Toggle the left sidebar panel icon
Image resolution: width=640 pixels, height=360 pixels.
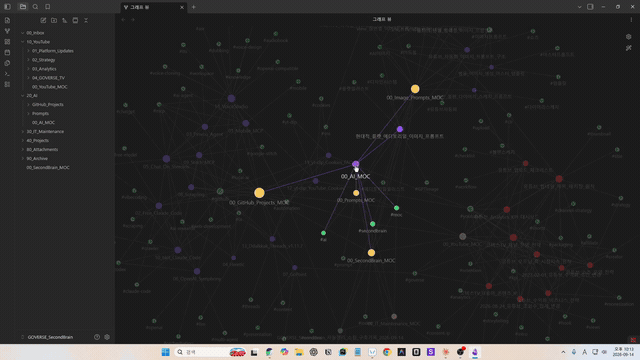click(x=7, y=7)
